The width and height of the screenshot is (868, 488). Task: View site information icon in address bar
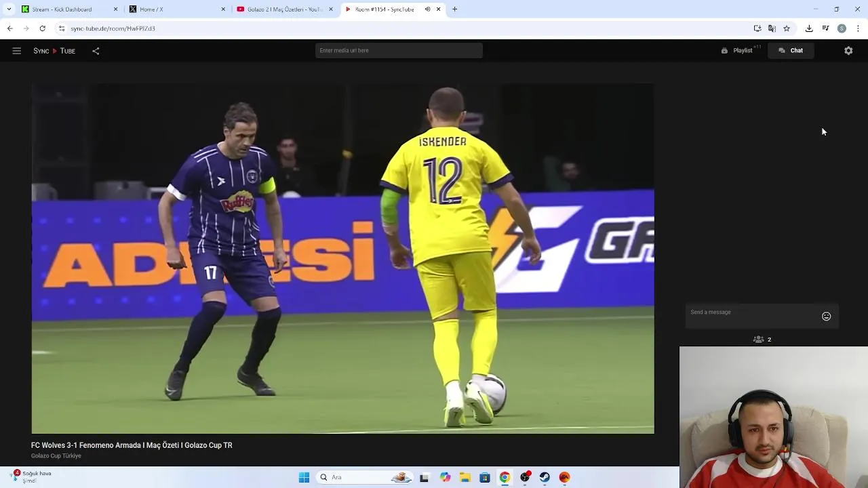[x=62, y=28]
